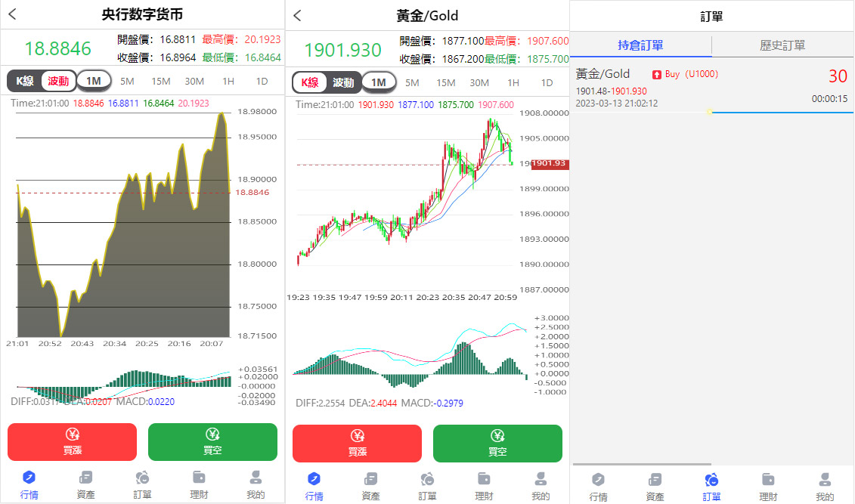Click 1901.93 price marker on Gold chart
This screenshot has width=855, height=504.
tap(550, 163)
